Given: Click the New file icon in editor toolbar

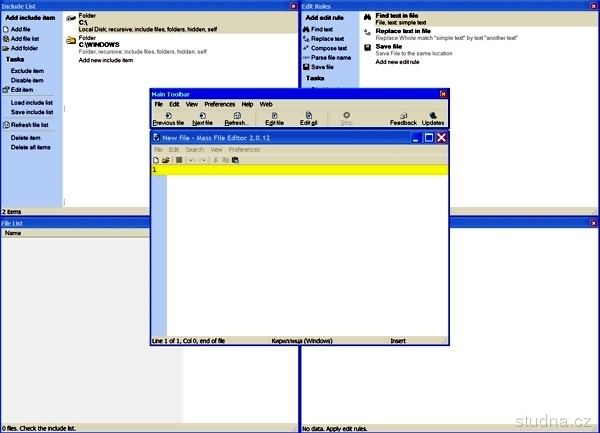Looking at the screenshot, I should 156,160.
